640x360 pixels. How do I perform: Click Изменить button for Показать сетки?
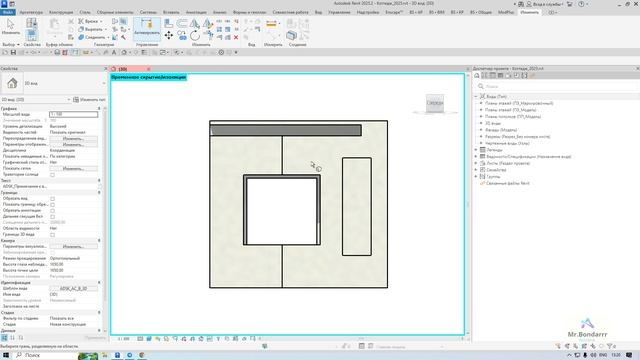click(x=73, y=169)
